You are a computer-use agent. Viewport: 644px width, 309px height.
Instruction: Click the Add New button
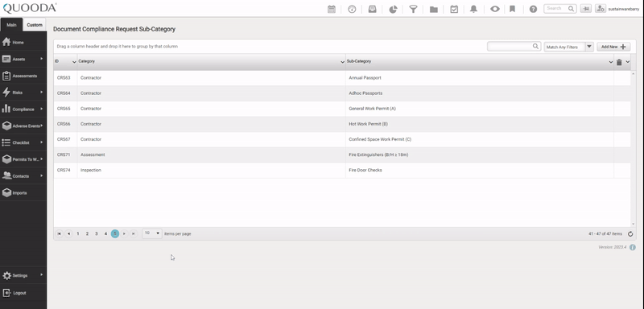pos(613,47)
